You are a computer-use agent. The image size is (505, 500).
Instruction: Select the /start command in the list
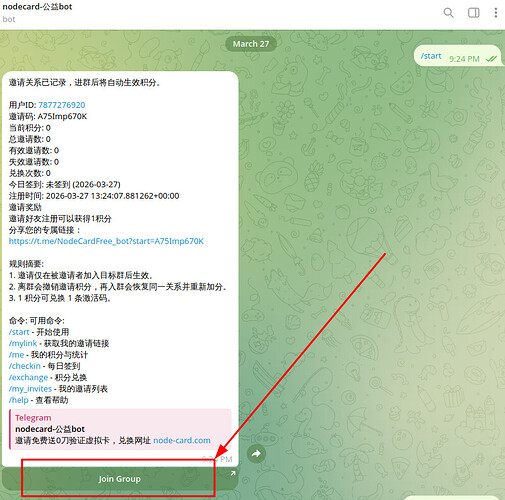pyautogui.click(x=19, y=332)
